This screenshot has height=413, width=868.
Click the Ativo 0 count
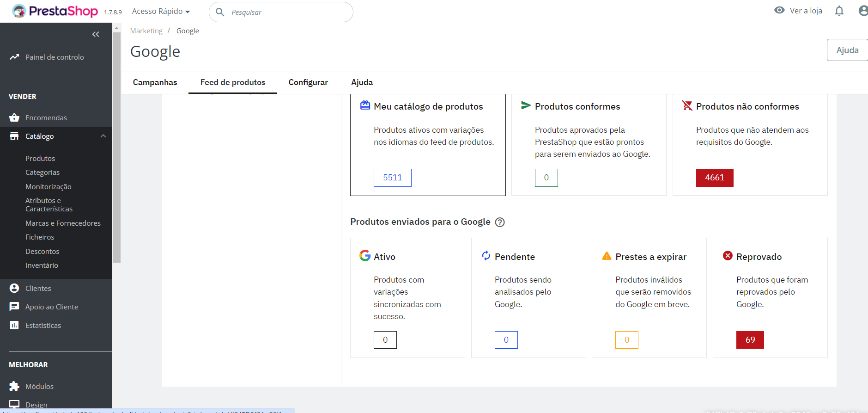point(385,340)
